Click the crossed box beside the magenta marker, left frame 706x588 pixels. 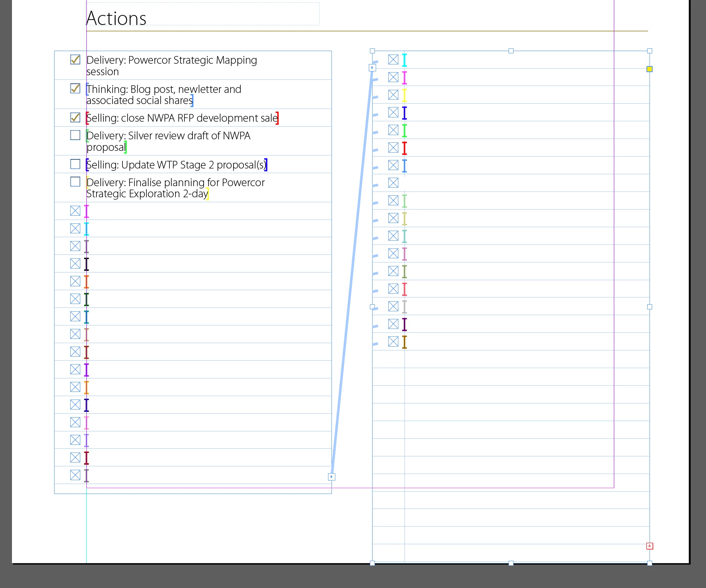point(75,211)
